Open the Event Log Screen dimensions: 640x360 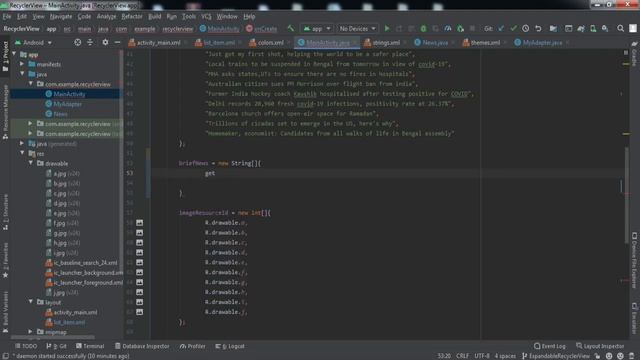[549, 346]
